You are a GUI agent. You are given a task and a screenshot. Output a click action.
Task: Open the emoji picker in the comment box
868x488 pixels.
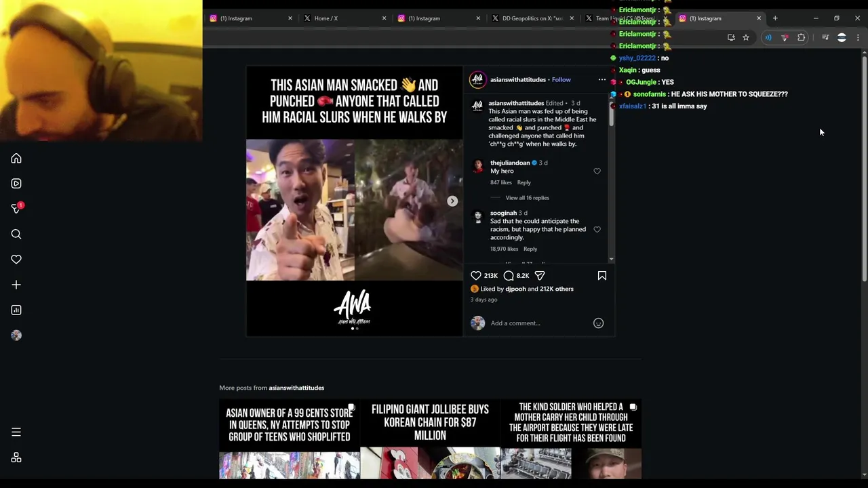(599, 323)
